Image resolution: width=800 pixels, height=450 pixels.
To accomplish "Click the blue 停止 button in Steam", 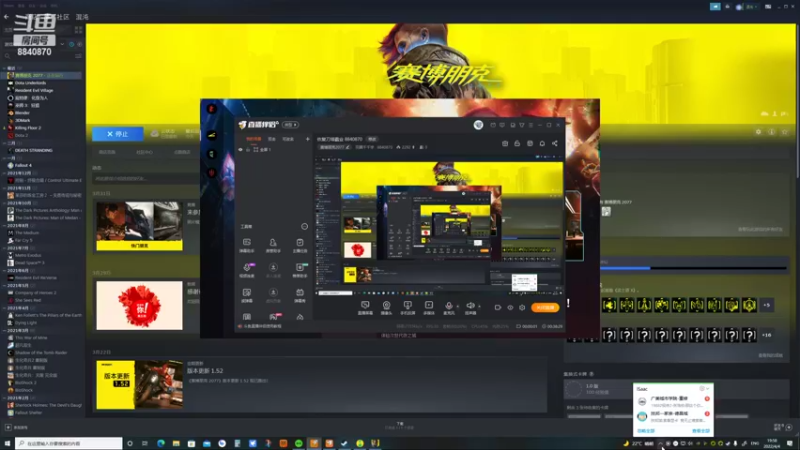I will [117, 134].
